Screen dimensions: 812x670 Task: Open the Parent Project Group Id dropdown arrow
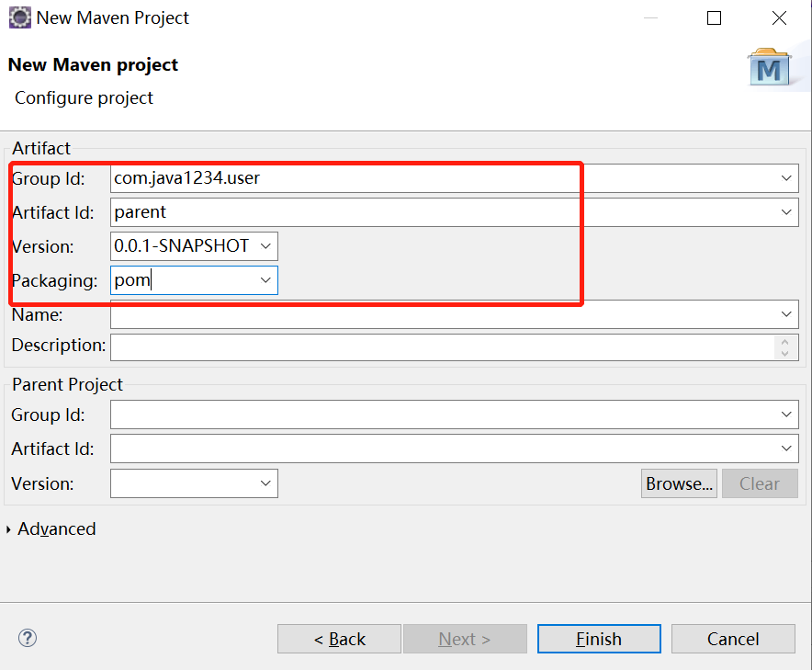[x=786, y=414]
